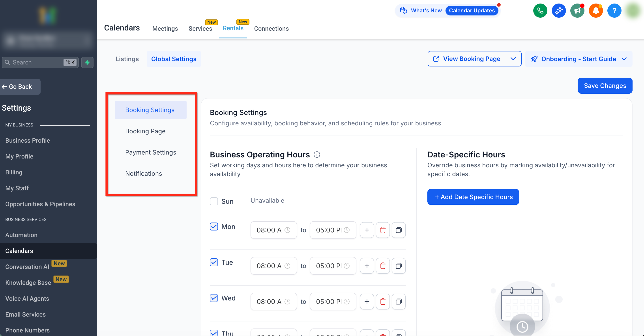Enable the Sun availability checkbox

pyautogui.click(x=214, y=201)
